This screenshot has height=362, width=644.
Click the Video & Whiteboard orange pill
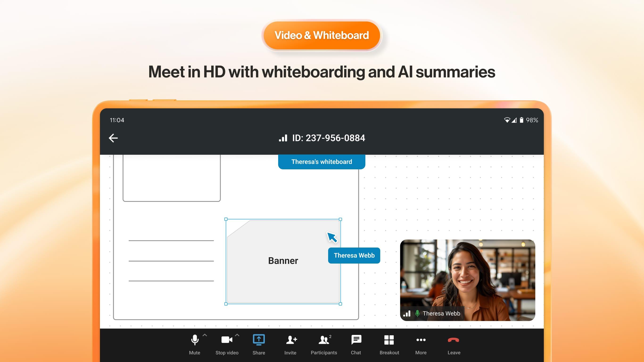click(x=322, y=35)
